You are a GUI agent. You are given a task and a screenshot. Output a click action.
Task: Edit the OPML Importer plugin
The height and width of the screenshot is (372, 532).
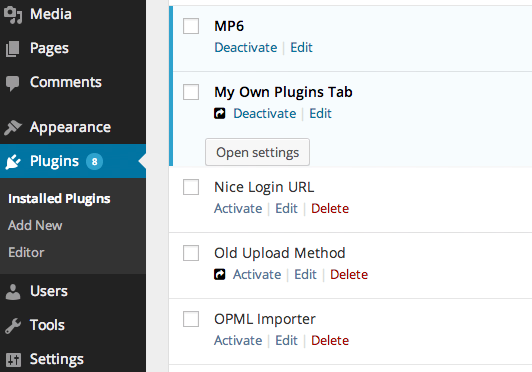coord(286,340)
